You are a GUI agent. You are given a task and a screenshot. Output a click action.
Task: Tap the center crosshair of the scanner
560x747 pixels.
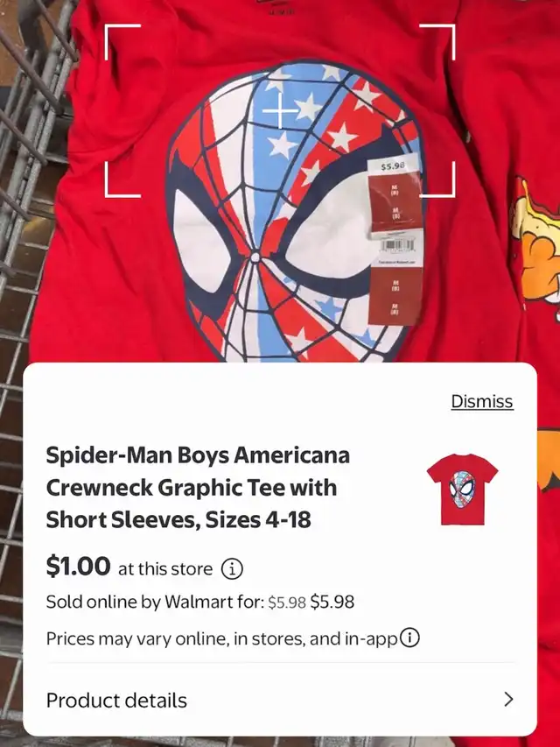[x=280, y=111]
